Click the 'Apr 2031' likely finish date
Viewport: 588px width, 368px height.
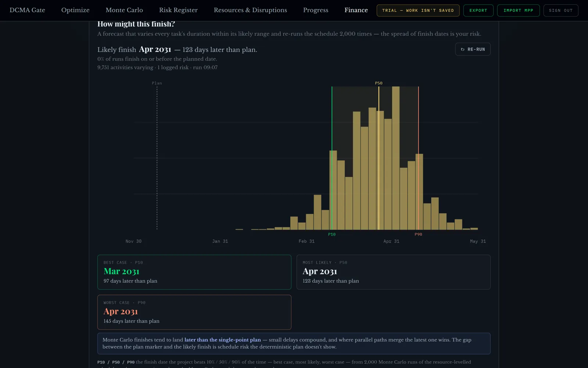coord(155,50)
